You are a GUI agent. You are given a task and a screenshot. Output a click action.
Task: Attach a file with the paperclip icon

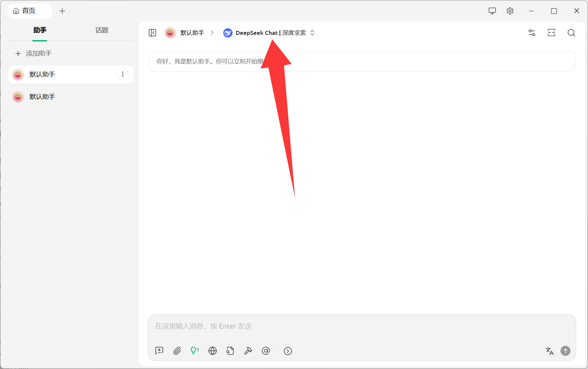[177, 351]
